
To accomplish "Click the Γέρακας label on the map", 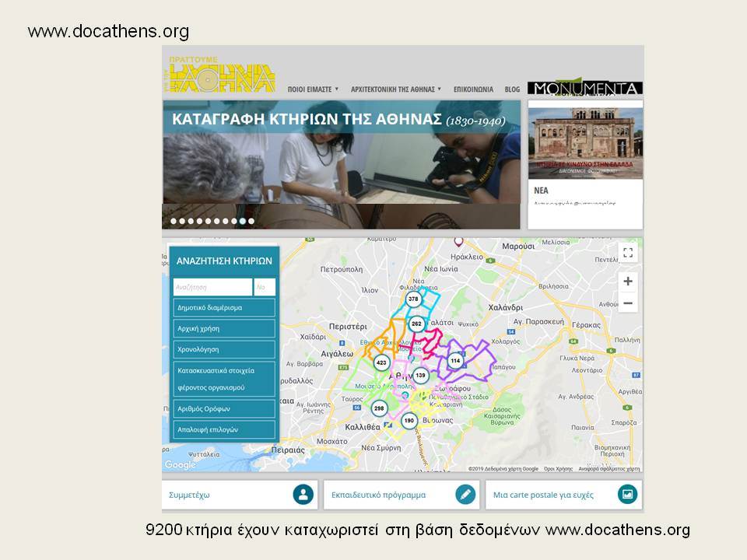I will point(586,325).
